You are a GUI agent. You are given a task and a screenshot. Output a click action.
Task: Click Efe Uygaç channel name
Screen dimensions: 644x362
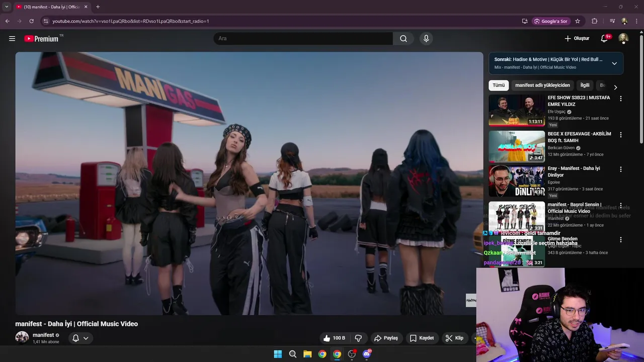[x=556, y=112]
